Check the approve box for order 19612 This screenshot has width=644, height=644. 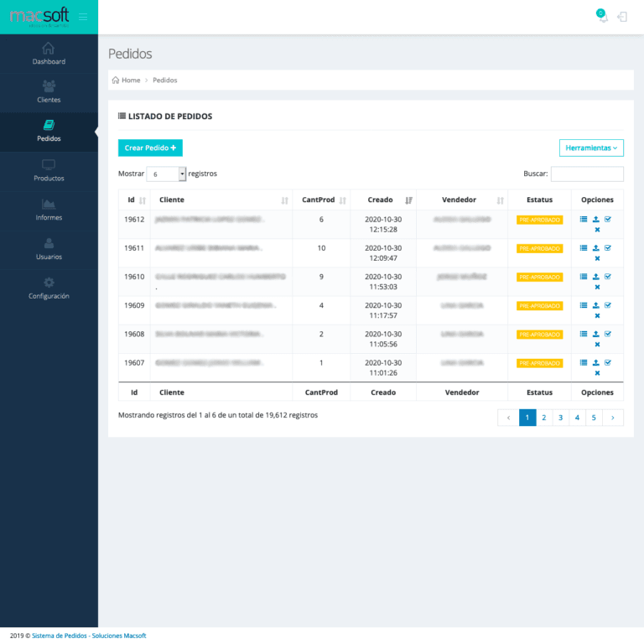608,220
